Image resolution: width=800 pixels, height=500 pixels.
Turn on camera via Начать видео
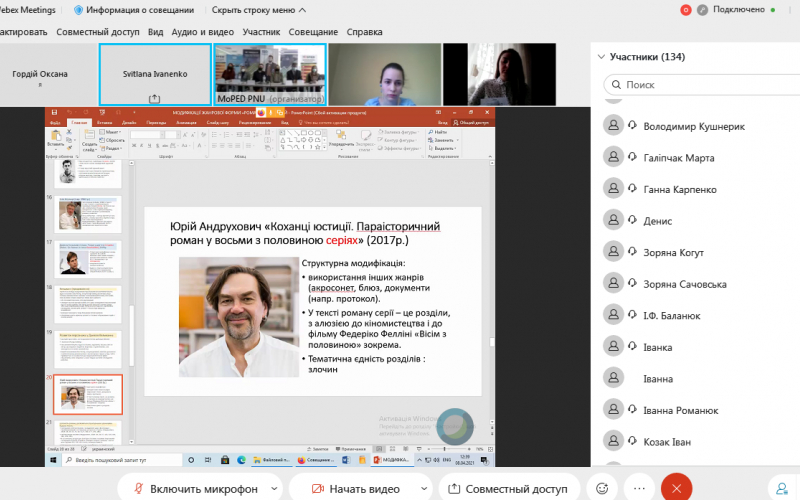(x=356, y=488)
